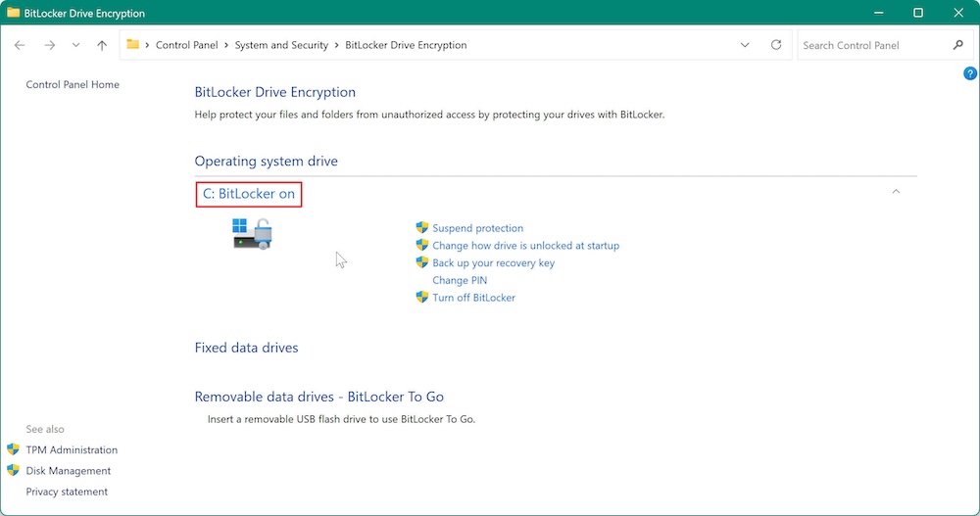Click the C: BitLocker on heading
Image resolution: width=980 pixels, height=516 pixels.
(249, 194)
